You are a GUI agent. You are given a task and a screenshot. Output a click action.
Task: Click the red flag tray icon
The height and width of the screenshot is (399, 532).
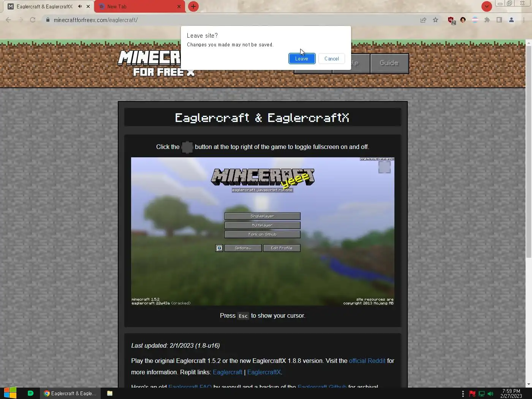click(x=472, y=394)
